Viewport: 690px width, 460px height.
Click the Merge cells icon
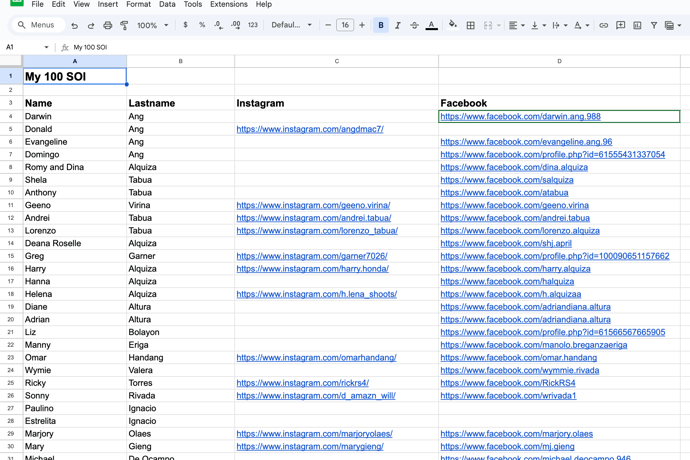(x=488, y=26)
